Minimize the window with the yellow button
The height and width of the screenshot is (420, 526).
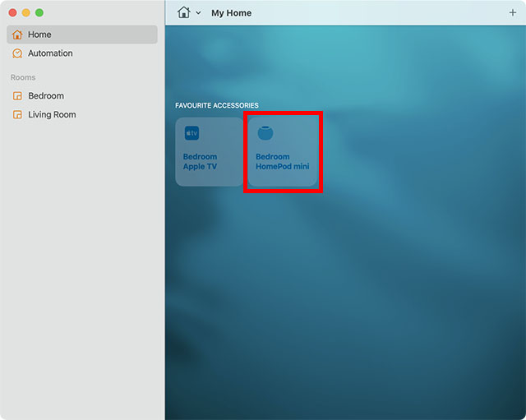pos(25,13)
